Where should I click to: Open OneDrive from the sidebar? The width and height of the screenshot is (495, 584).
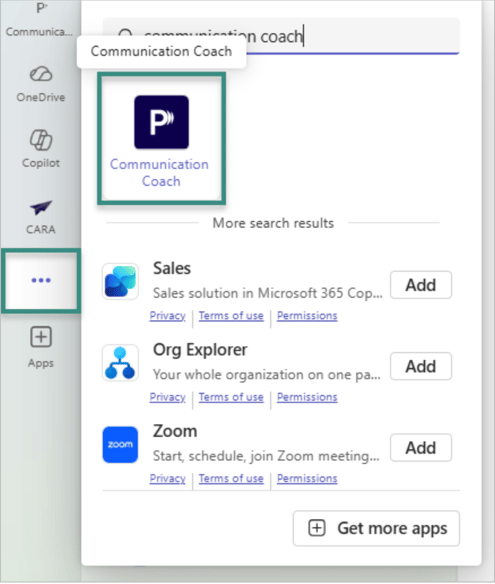tap(41, 84)
